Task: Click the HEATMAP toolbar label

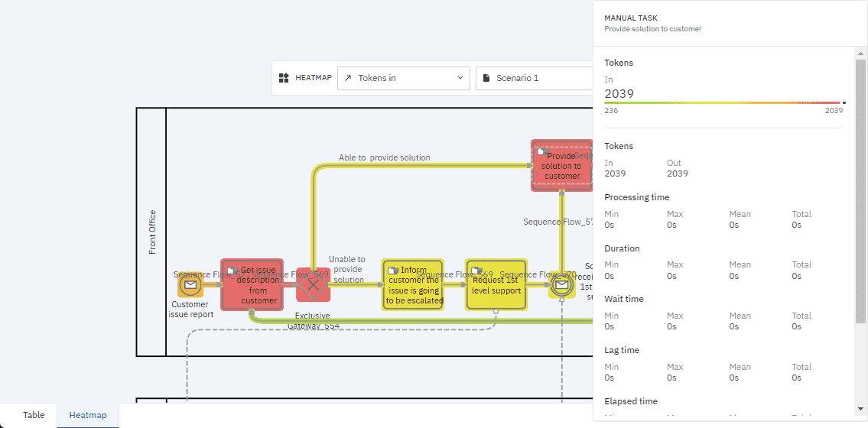Action: 314,78
